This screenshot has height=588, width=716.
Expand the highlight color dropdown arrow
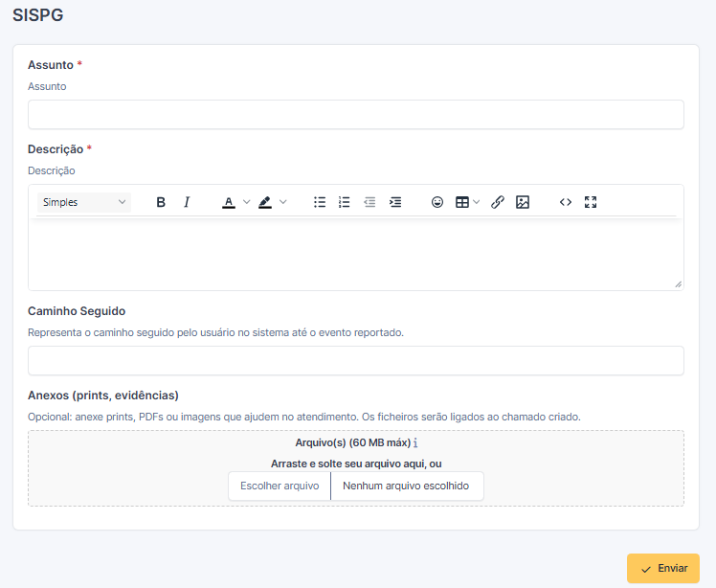[x=282, y=202]
